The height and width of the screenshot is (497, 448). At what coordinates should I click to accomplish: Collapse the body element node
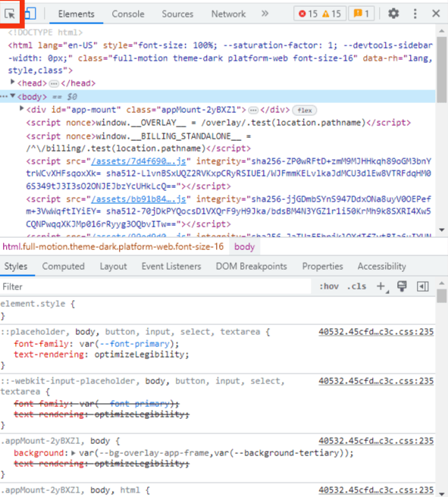(13, 95)
